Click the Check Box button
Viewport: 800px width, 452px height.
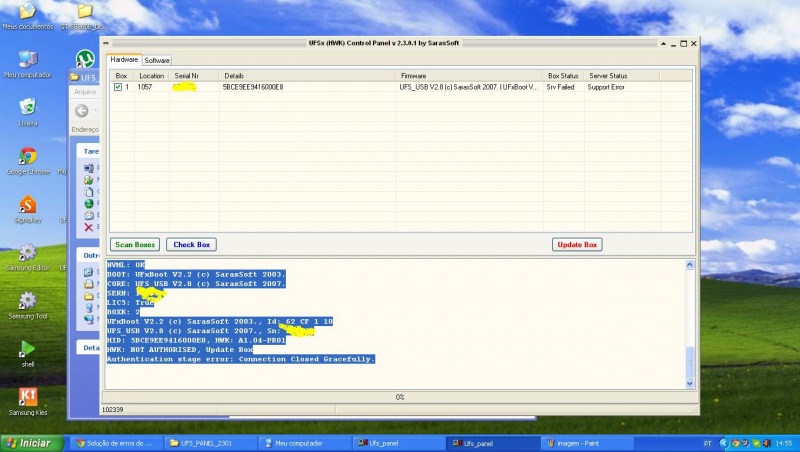(191, 245)
